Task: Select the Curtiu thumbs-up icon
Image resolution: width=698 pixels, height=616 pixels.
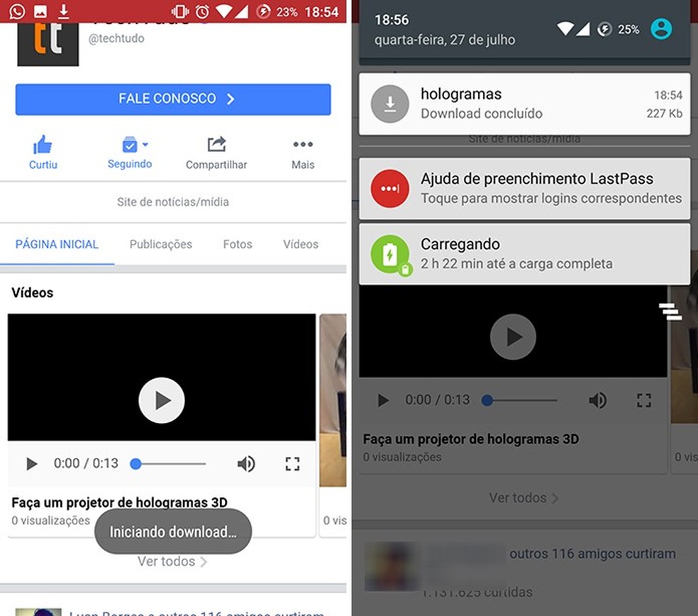Action: 43,144
